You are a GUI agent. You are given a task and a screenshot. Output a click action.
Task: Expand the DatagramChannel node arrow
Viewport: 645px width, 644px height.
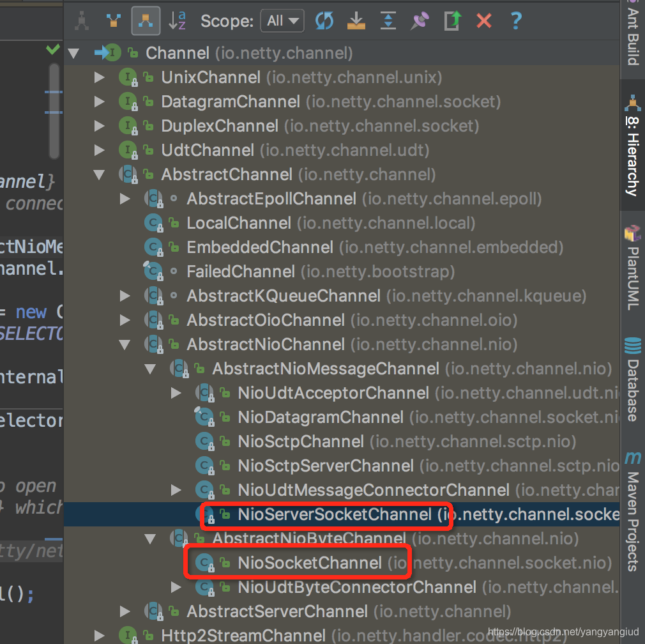click(x=99, y=102)
